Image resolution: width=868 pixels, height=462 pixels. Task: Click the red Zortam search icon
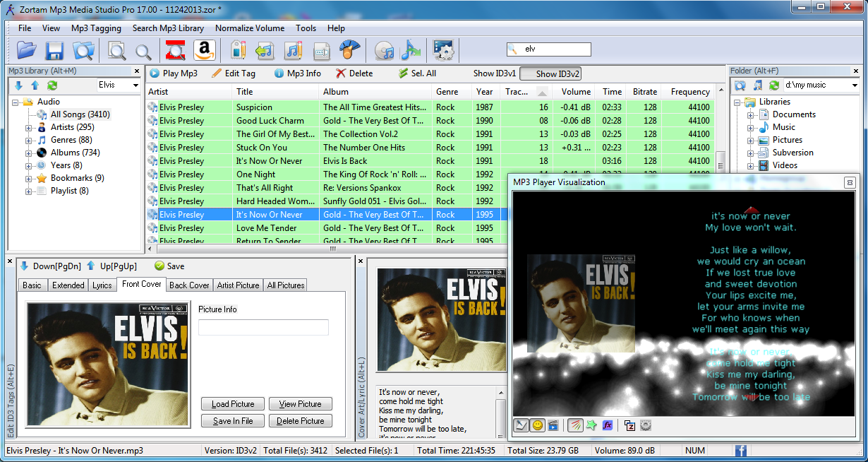(175, 50)
